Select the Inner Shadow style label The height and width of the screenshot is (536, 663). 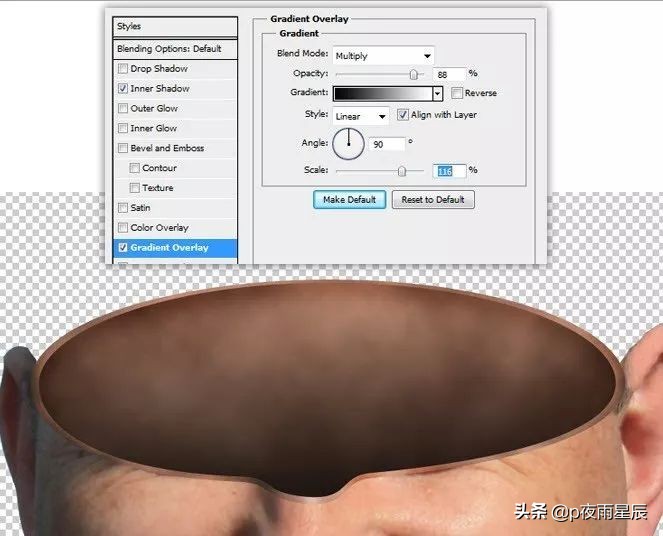[160, 88]
